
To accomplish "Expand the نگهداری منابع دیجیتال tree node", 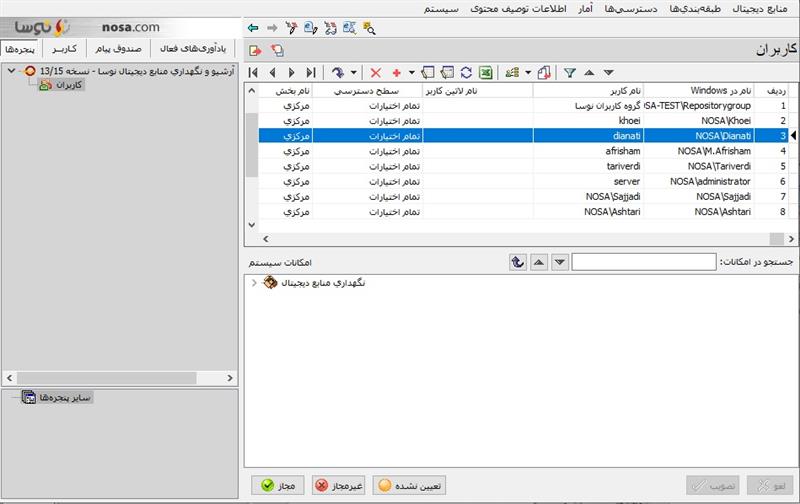I will pos(254,283).
